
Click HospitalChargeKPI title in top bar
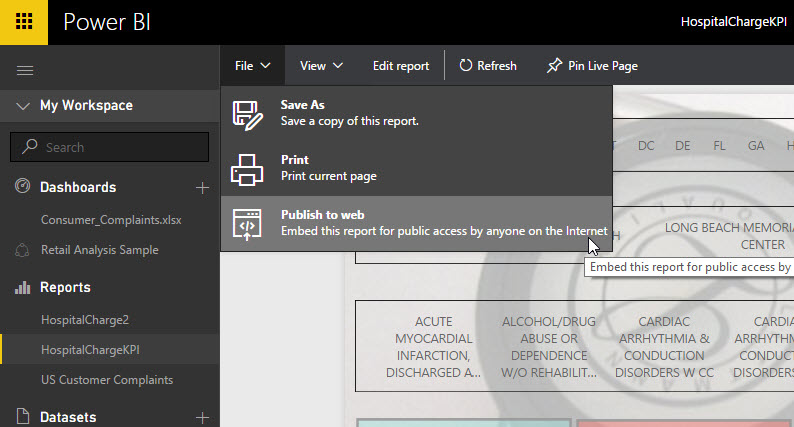(x=734, y=22)
